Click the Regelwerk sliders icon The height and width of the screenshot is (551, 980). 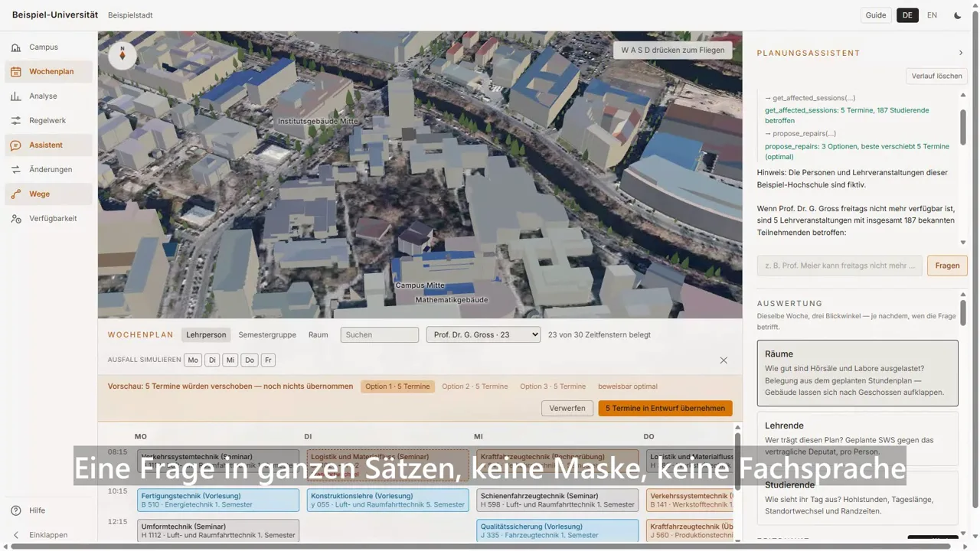(x=16, y=121)
